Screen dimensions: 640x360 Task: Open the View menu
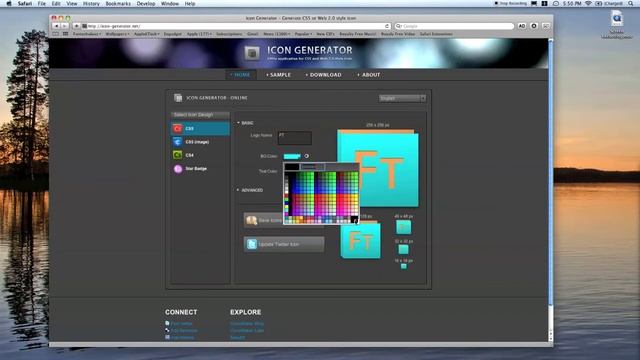[x=72, y=4]
